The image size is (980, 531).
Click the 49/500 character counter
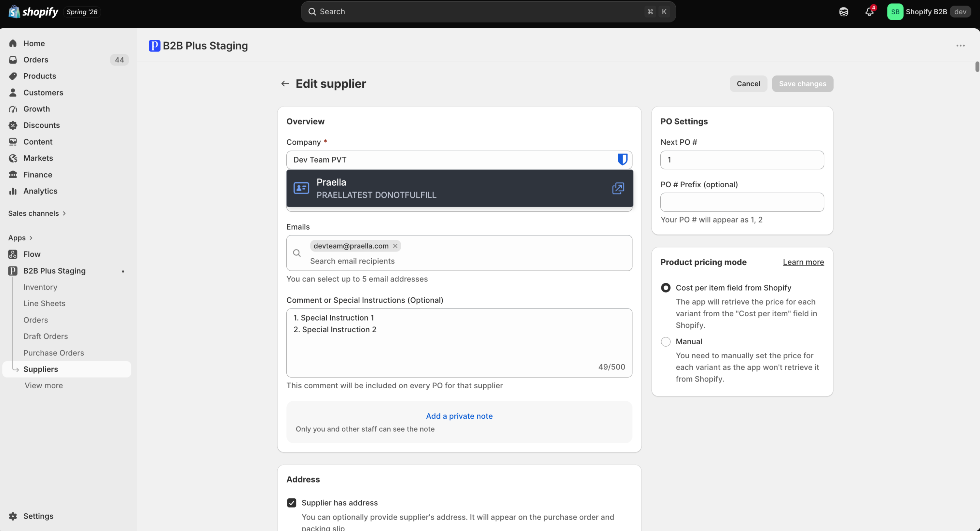pos(611,367)
